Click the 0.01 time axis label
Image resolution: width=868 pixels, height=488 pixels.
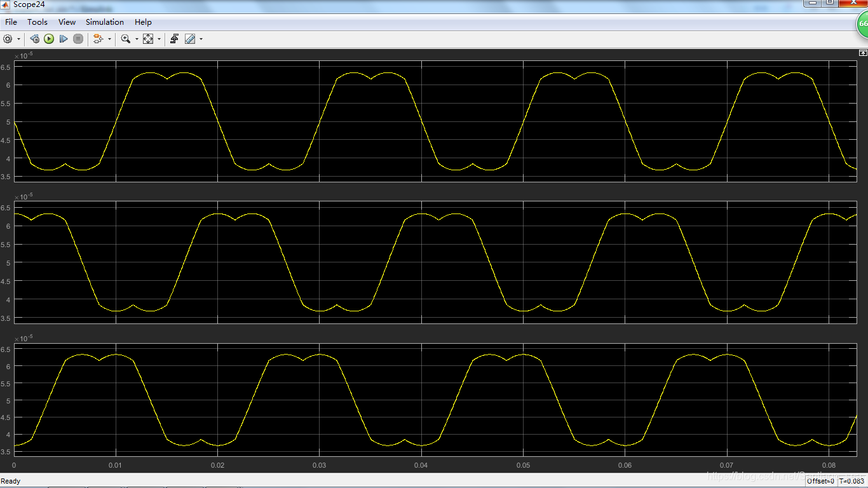[x=116, y=466]
